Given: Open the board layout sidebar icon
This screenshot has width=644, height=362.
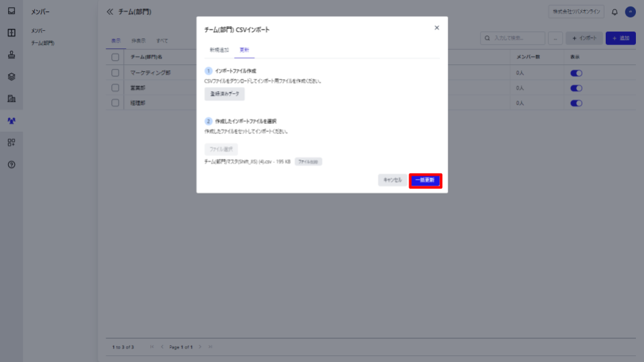Looking at the screenshot, I should point(11,33).
